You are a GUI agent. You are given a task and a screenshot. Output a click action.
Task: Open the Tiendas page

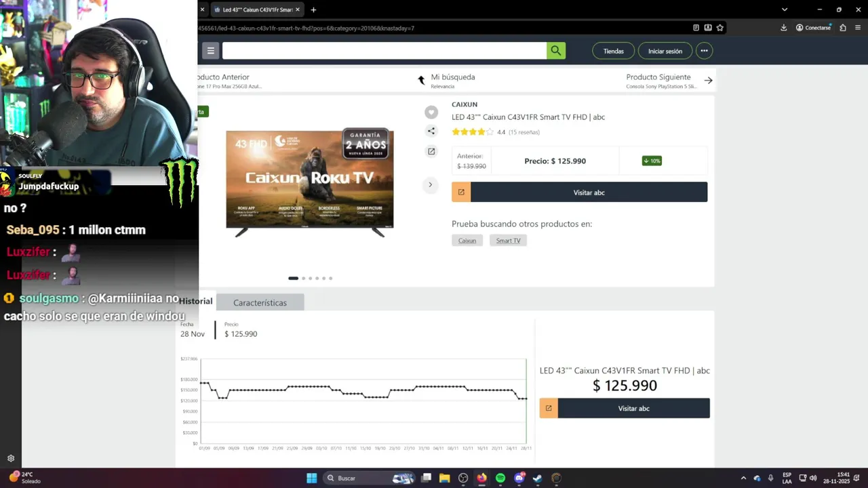(614, 51)
